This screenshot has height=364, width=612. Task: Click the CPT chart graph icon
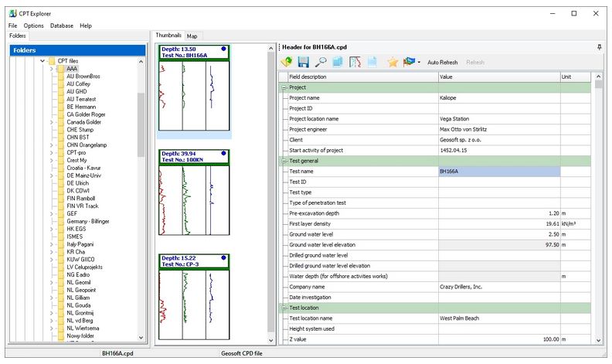coord(355,62)
